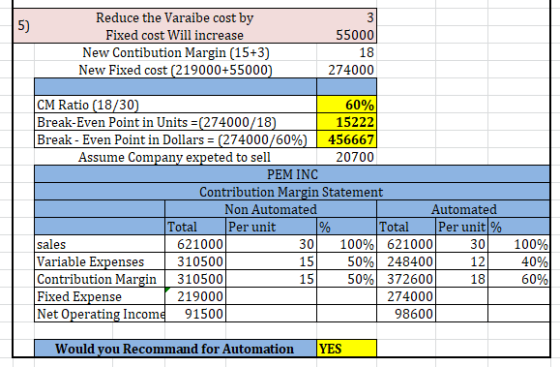Click Automated contribution margin 372600
This screenshot has height=367, width=560.
point(406,279)
